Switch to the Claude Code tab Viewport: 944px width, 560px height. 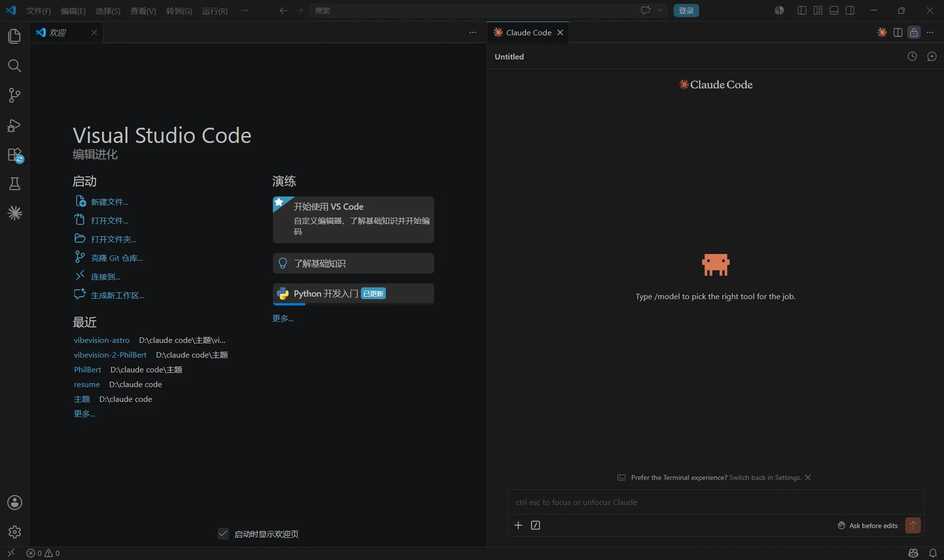click(529, 32)
